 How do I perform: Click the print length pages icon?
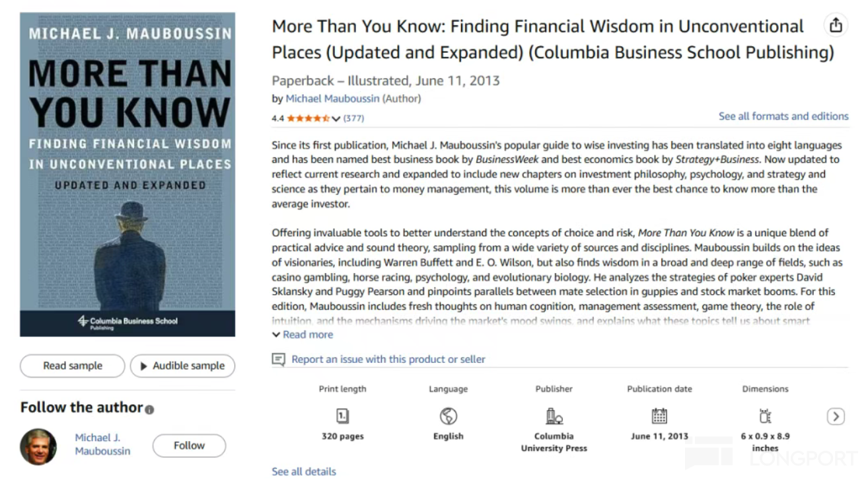pos(342,416)
